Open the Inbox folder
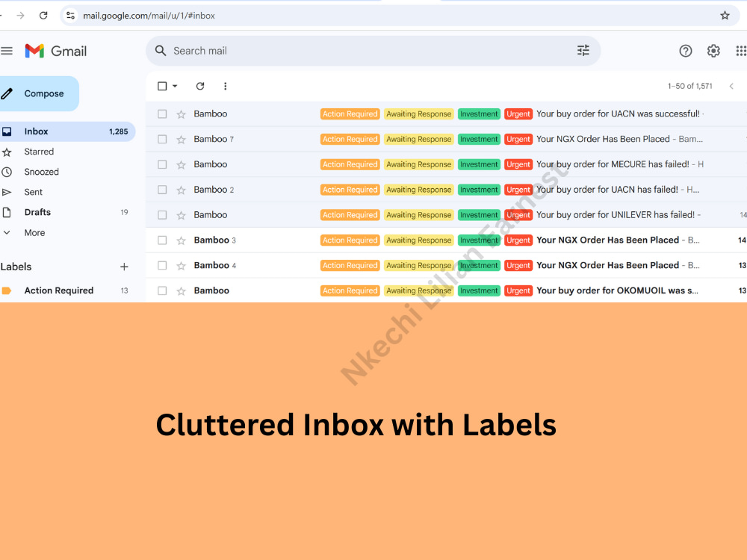Viewport: 747px width, 560px height. [66, 131]
